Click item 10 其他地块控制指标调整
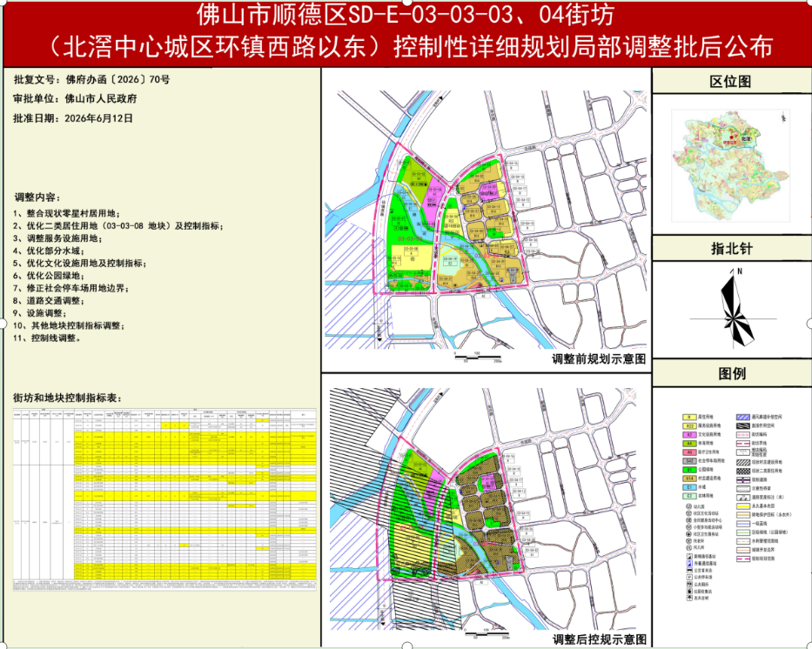812x649 pixels. 70,325
